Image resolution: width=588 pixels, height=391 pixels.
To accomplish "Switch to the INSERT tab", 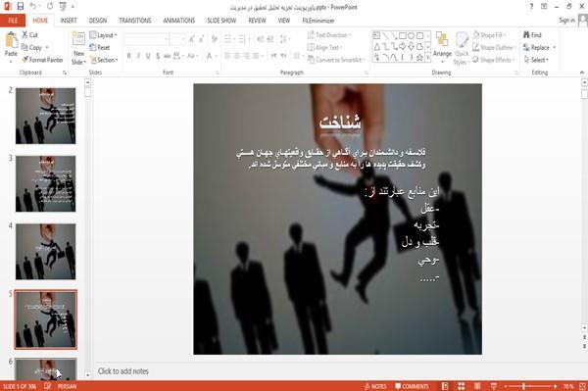I will tap(69, 21).
